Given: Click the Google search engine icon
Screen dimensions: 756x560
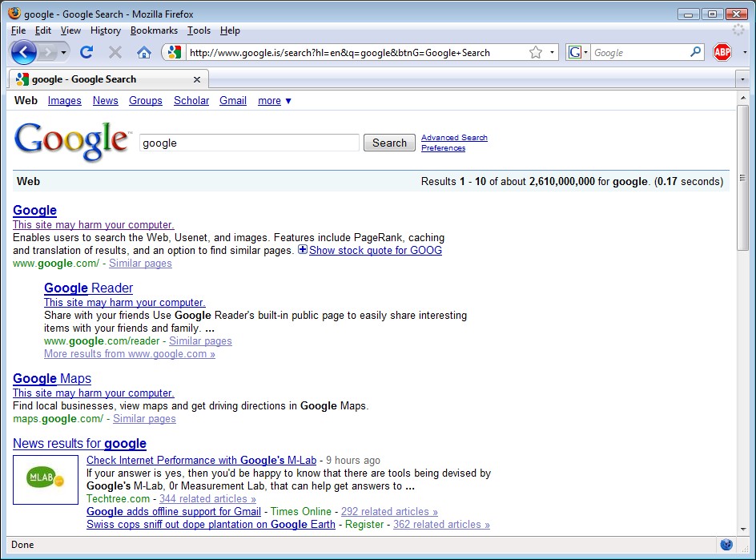Looking at the screenshot, I should (575, 52).
